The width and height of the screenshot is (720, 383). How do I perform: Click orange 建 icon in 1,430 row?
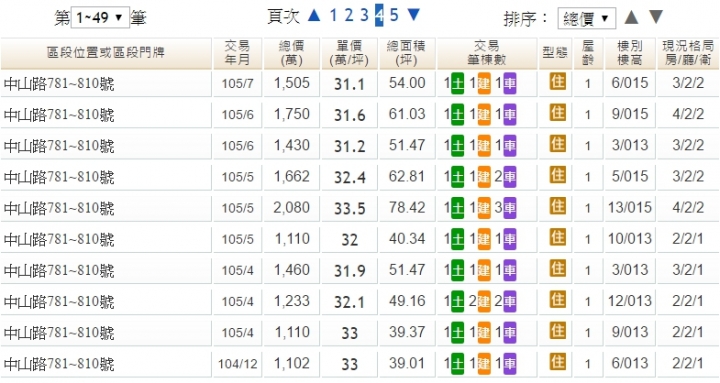pyautogui.click(x=484, y=146)
